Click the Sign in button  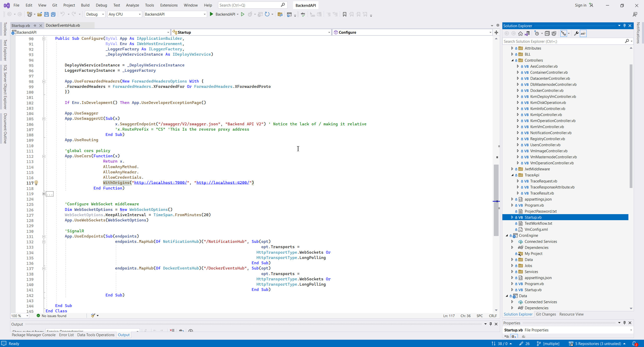(x=580, y=5)
